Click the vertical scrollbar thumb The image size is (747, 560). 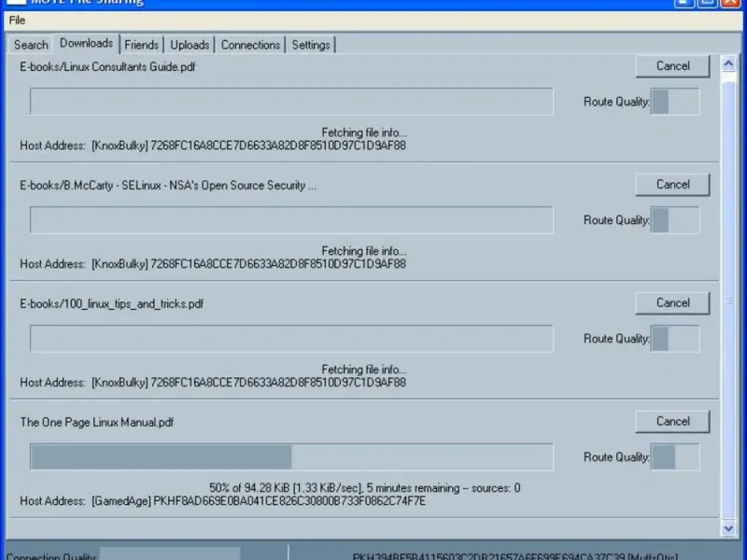(x=728, y=300)
